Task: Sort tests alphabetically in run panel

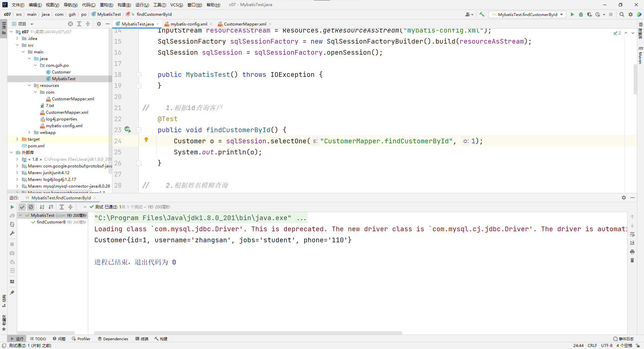Action: tap(42, 207)
